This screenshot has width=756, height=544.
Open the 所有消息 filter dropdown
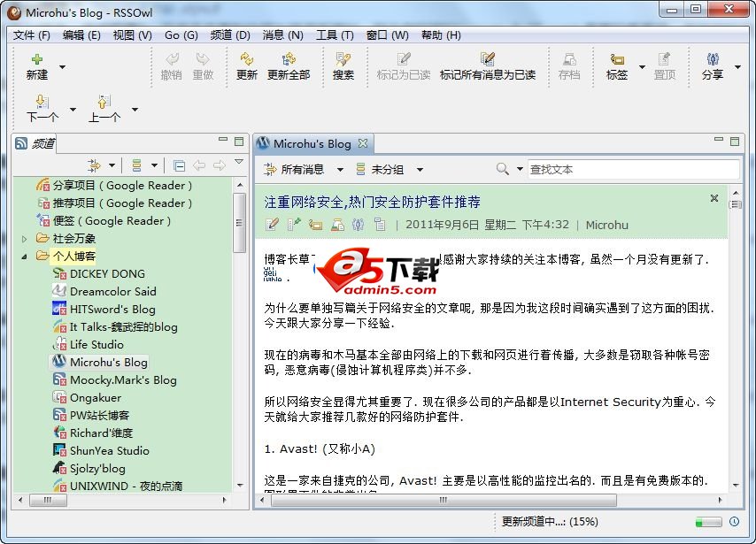(340, 170)
